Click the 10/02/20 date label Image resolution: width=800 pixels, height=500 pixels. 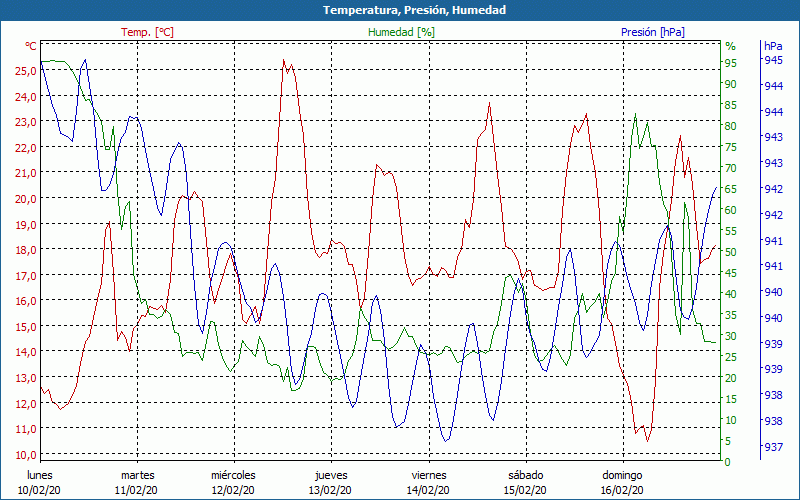point(40,490)
